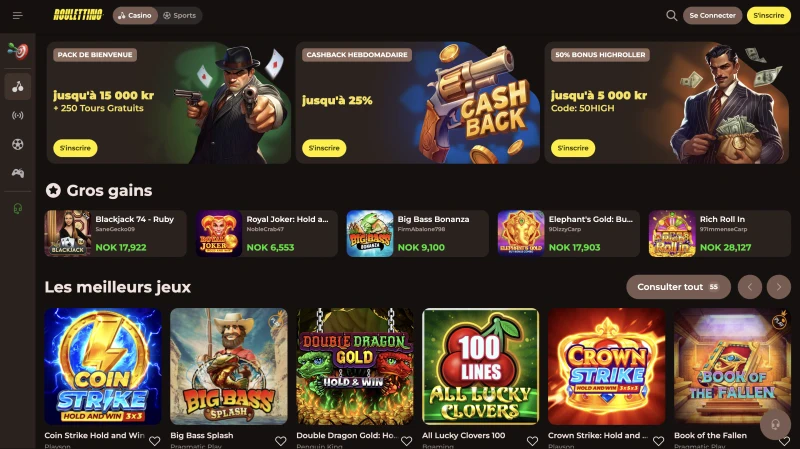Toggle the heart favorite for Big Bass Splash
800x449 pixels.
(281, 441)
